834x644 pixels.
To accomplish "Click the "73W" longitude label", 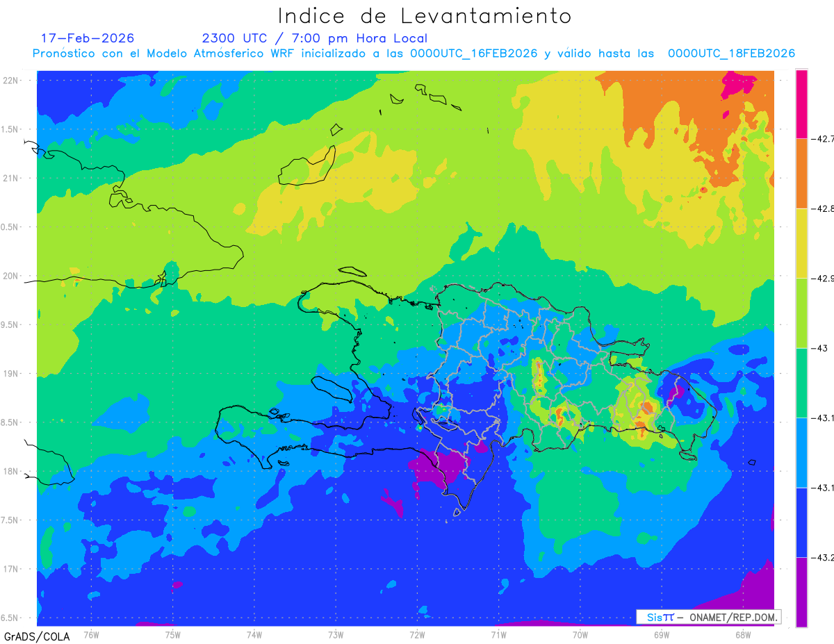I will tap(336, 634).
